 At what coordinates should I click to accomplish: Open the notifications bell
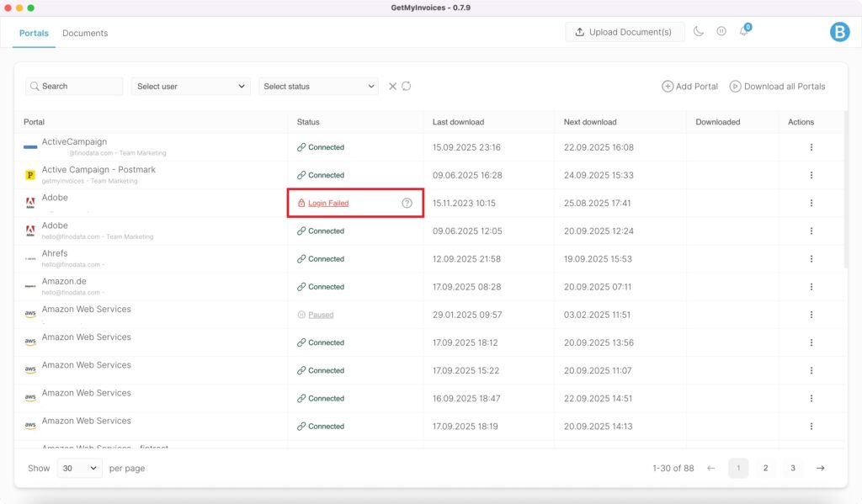pyautogui.click(x=744, y=31)
